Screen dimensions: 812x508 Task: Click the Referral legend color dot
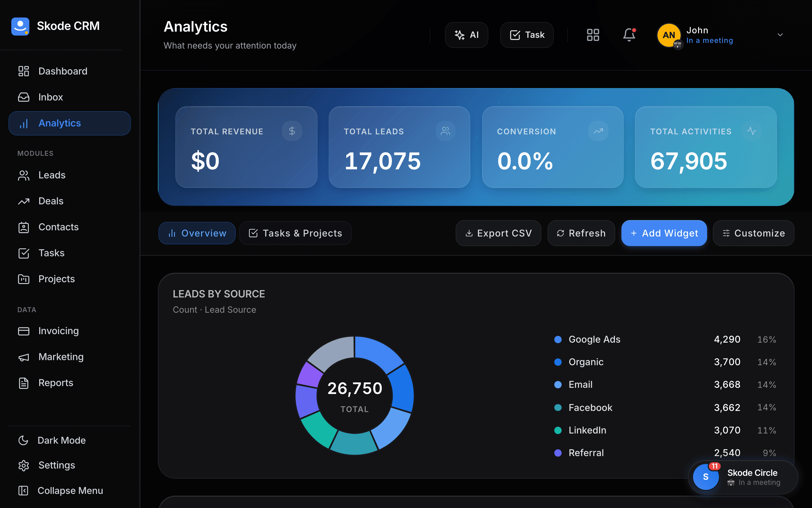tap(558, 453)
